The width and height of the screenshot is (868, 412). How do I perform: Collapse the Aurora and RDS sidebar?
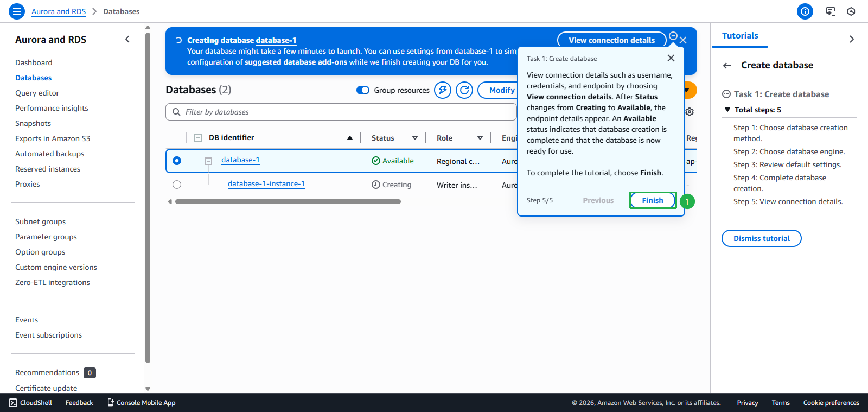pyautogui.click(x=127, y=39)
